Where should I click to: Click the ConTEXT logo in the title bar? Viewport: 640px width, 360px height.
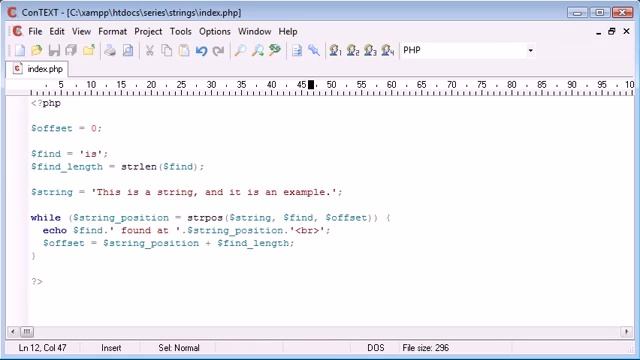tap(12, 12)
